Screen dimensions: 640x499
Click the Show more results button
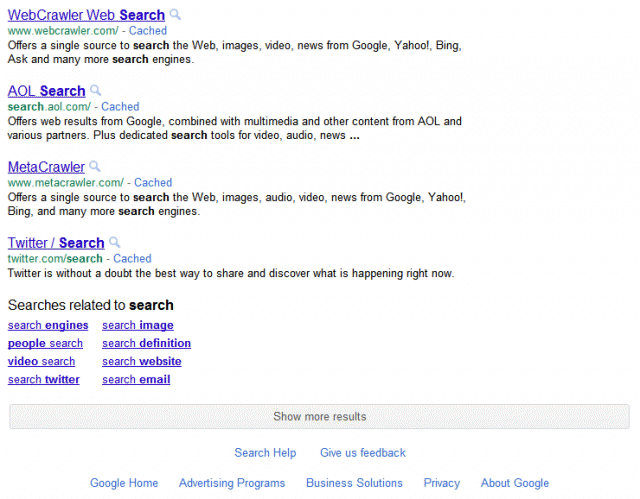click(x=320, y=417)
